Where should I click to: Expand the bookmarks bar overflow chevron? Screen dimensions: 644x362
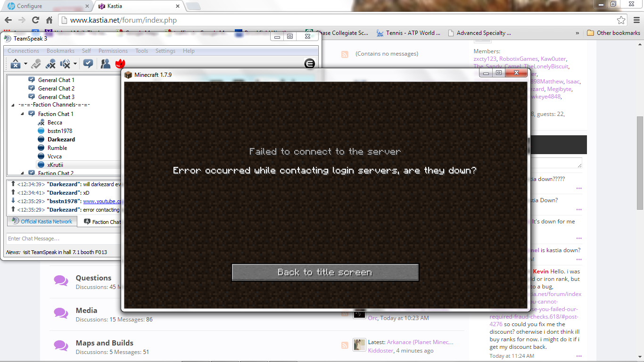click(x=578, y=33)
